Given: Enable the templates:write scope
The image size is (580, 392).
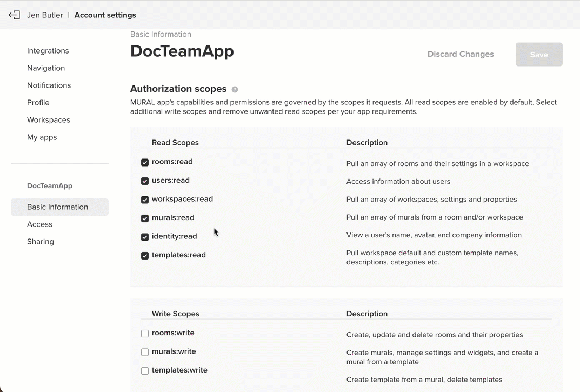Looking at the screenshot, I should pyautogui.click(x=145, y=370).
